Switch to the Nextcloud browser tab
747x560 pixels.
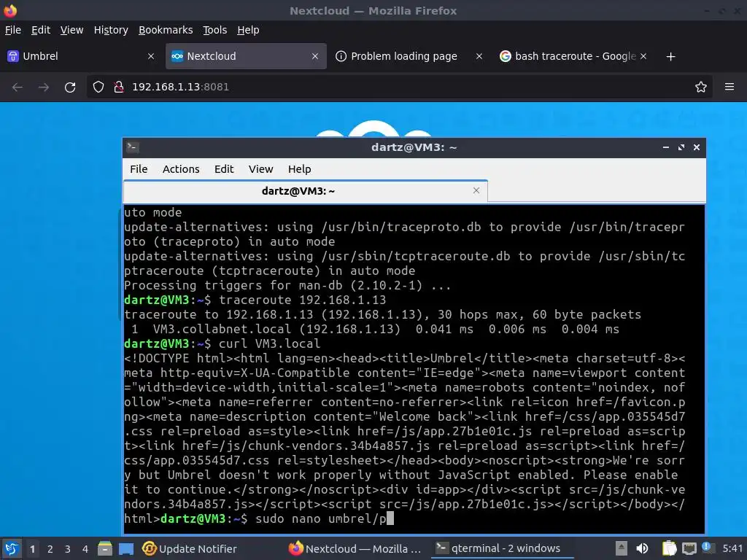(x=246, y=56)
